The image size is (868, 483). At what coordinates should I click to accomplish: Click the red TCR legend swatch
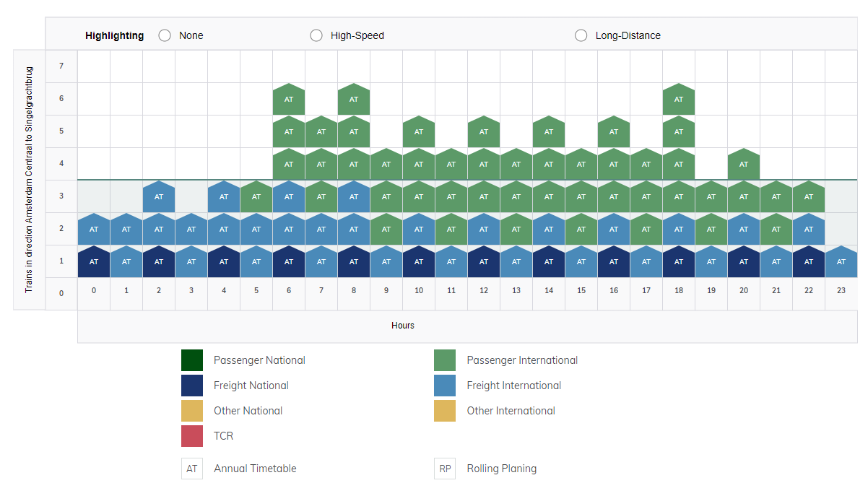pyautogui.click(x=192, y=436)
